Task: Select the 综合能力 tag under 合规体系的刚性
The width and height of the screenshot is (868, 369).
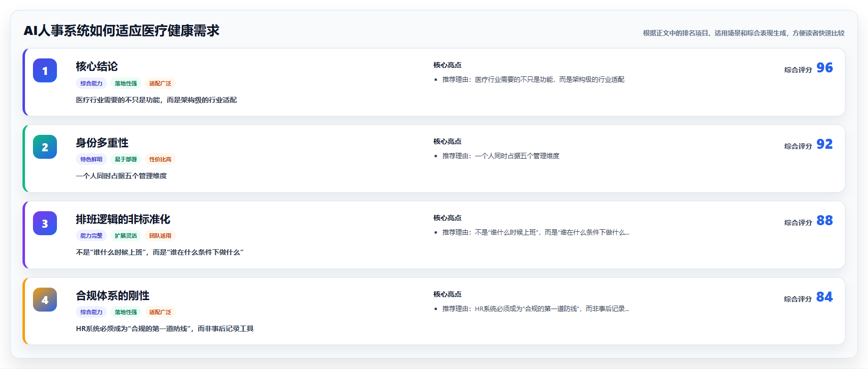Action: 91,312
